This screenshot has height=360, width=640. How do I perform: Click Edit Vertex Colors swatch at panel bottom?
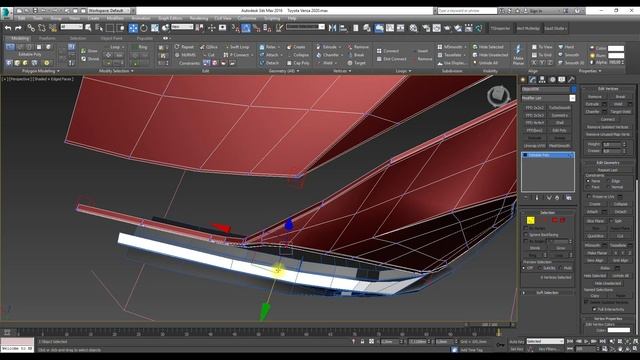(619, 330)
